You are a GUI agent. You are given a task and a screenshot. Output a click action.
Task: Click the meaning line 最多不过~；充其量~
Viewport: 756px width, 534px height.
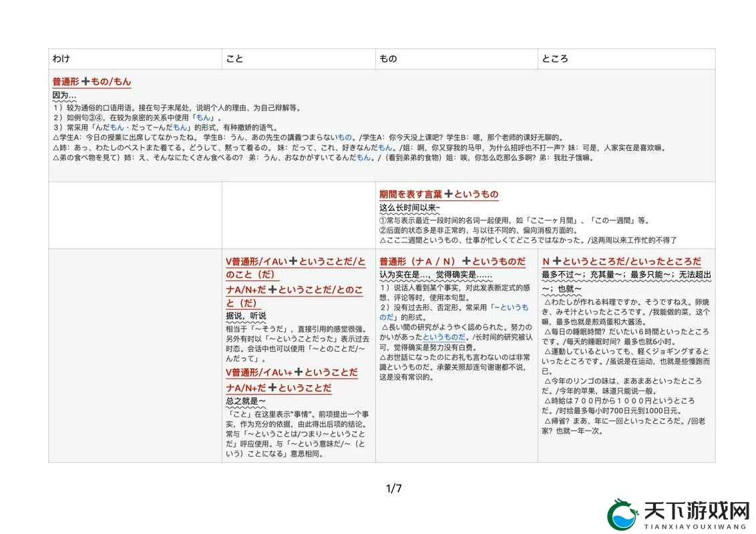coord(626,282)
